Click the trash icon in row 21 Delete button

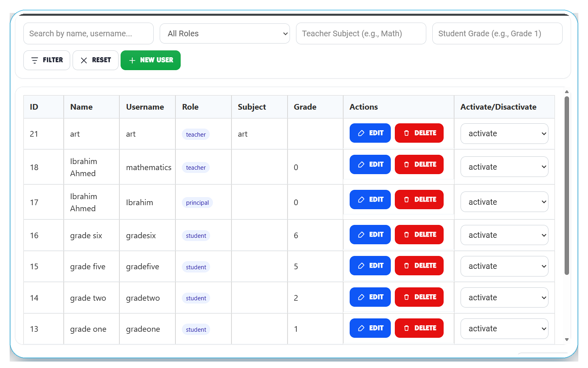click(x=407, y=133)
